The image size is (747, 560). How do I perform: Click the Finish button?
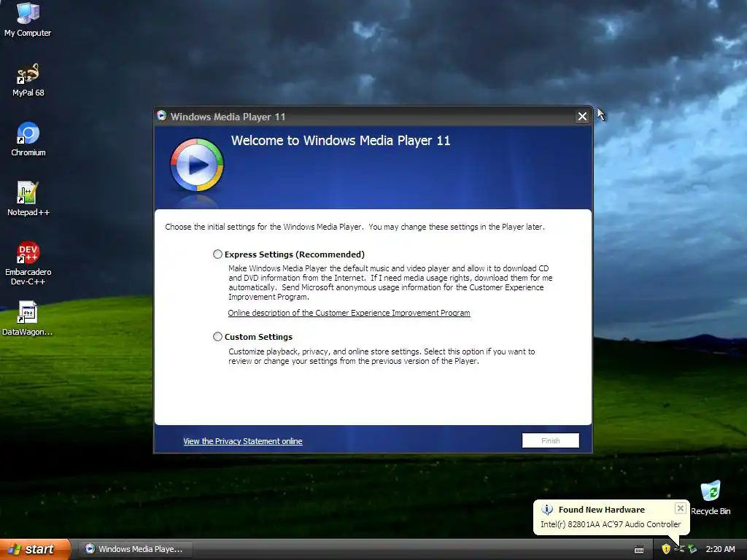pyautogui.click(x=550, y=440)
